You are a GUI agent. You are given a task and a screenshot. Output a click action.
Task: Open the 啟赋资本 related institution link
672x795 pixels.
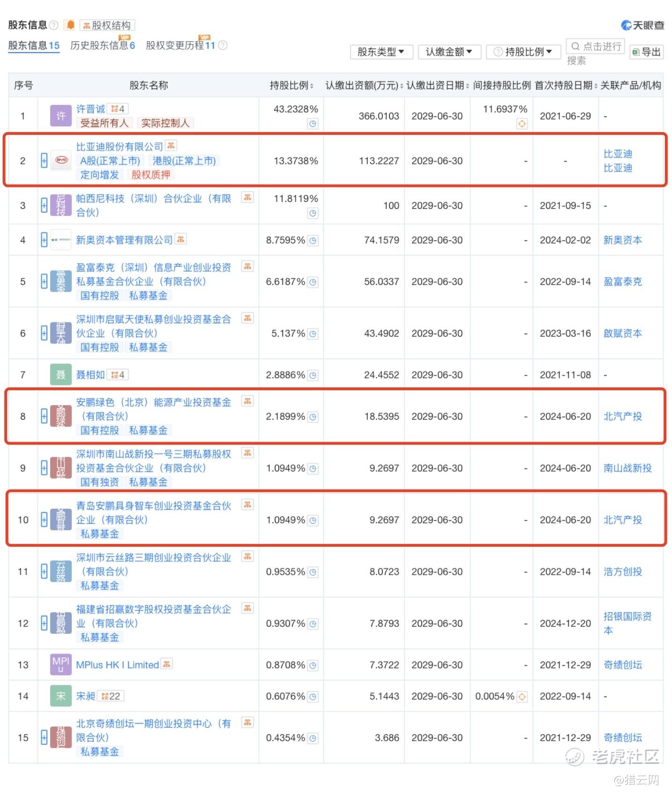[x=622, y=334]
